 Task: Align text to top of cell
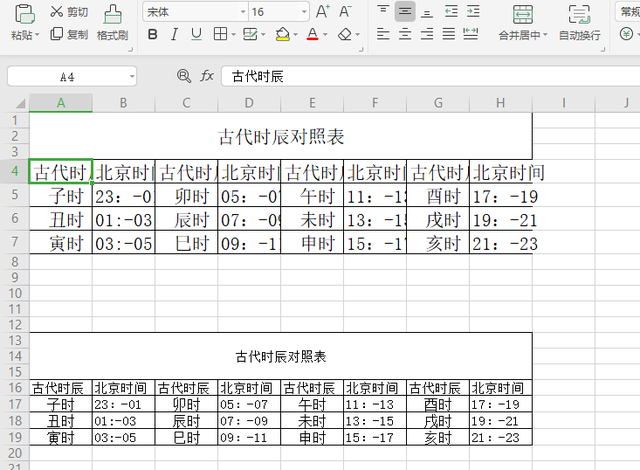tap(383, 11)
